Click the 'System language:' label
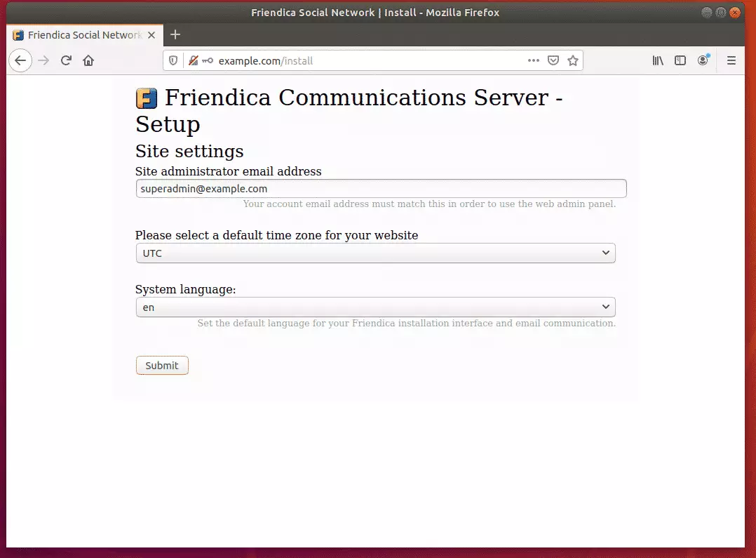Screen dimensions: 756x558 [186, 290]
